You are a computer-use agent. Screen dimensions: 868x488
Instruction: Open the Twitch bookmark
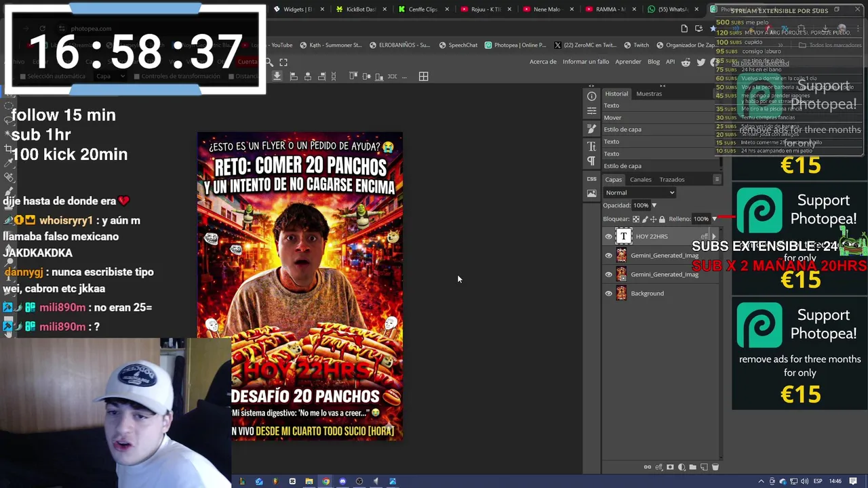(x=635, y=45)
